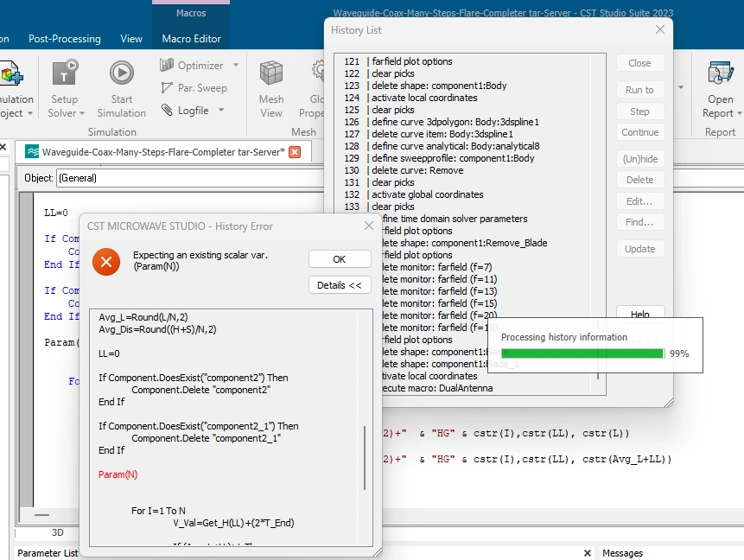Click the Open Report icon

tap(721, 73)
